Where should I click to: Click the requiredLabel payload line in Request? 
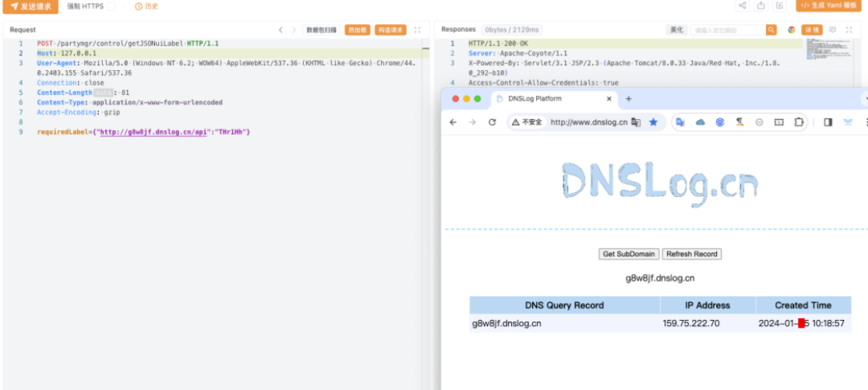coord(143,132)
